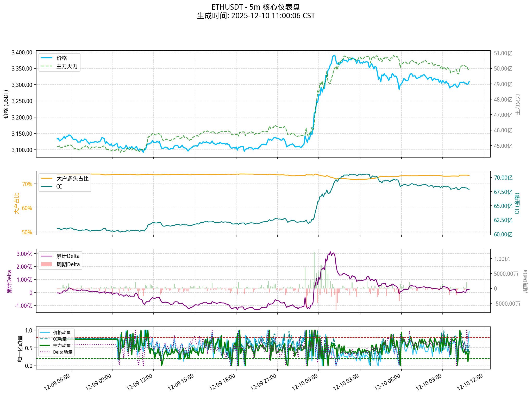The height and width of the screenshot is (396, 532).
Task: Click the 归一化动量 axis label
Action: coord(20,349)
